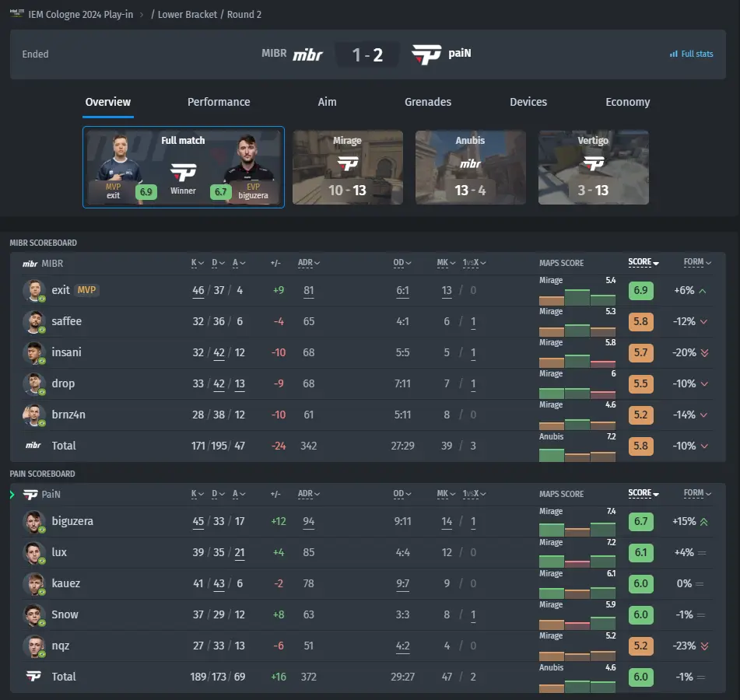740x700 pixels.
Task: Click exit's maps score bar chart
Action: (577, 297)
